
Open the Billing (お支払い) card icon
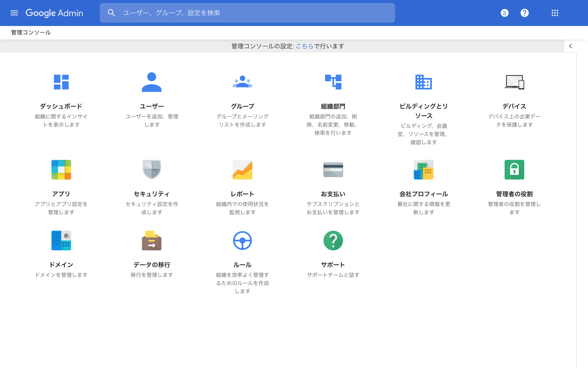tap(333, 170)
